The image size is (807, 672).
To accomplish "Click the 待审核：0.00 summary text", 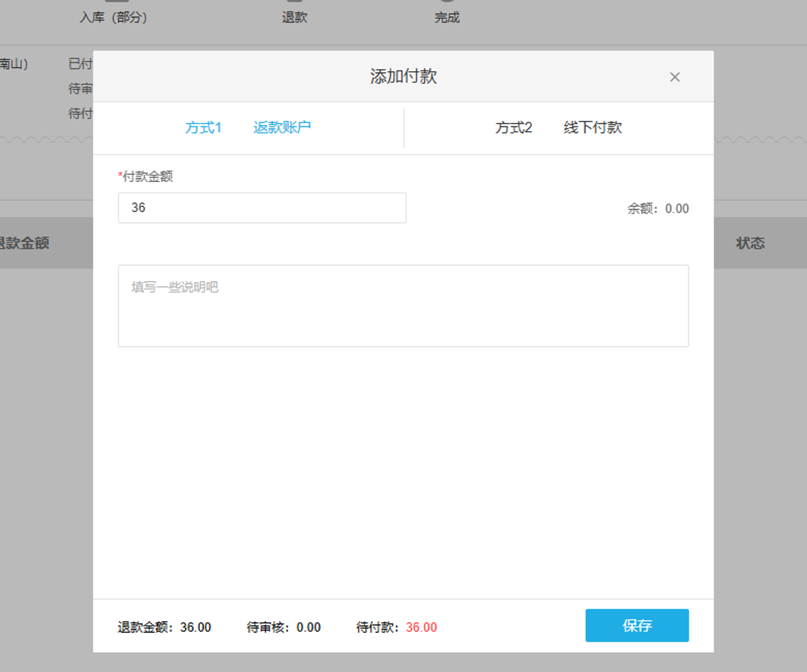I will click(x=284, y=628).
